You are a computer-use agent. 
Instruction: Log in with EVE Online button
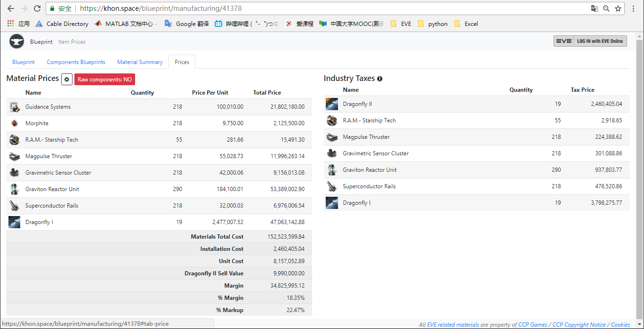(x=590, y=41)
